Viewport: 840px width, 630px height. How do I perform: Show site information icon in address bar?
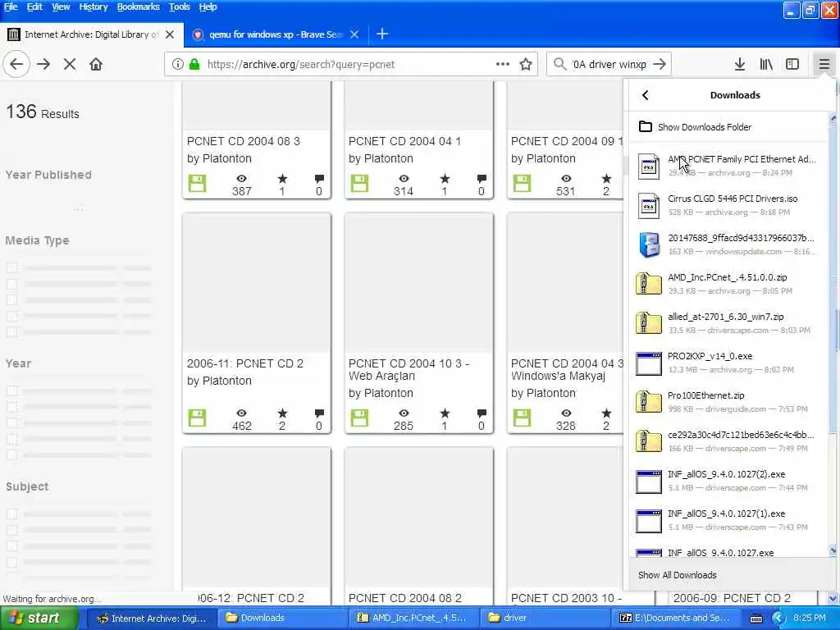coord(177,64)
